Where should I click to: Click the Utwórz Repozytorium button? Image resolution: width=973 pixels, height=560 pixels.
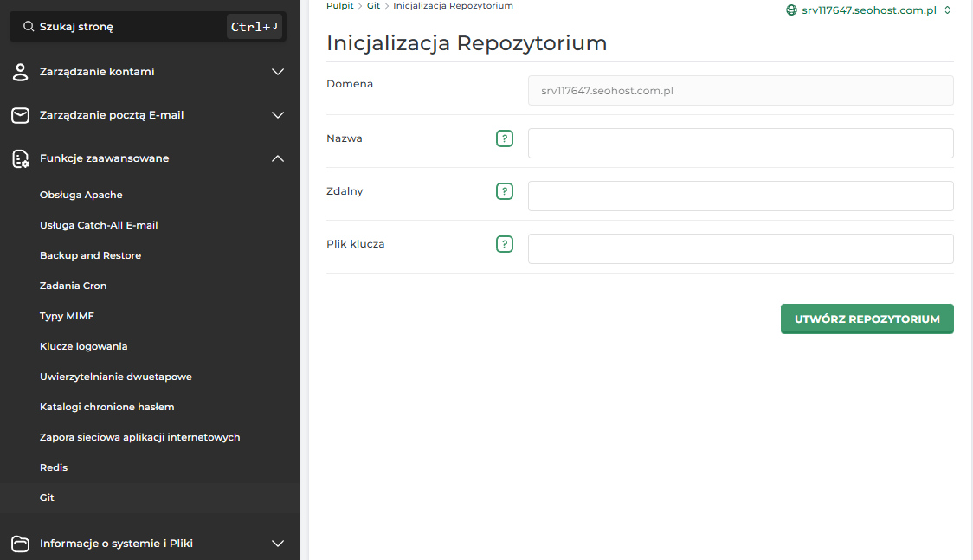[867, 319]
